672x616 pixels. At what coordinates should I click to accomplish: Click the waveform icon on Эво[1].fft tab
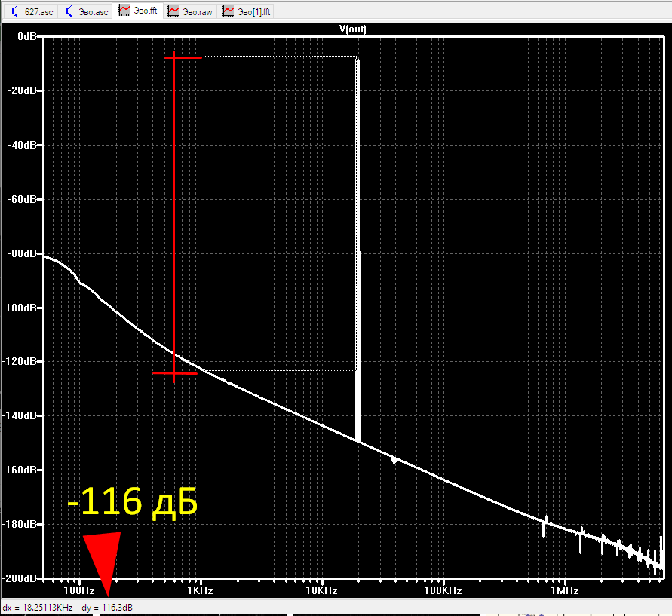tap(228, 11)
